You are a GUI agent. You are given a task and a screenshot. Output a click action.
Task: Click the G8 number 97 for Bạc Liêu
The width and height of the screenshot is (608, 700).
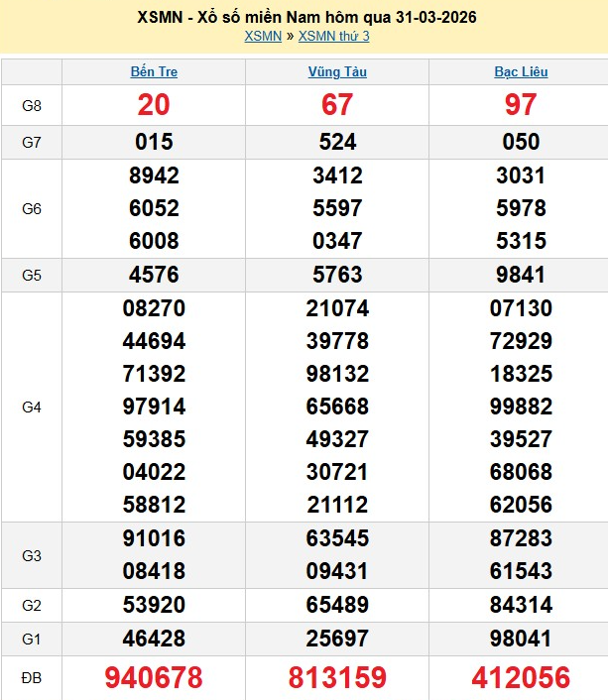tap(521, 104)
